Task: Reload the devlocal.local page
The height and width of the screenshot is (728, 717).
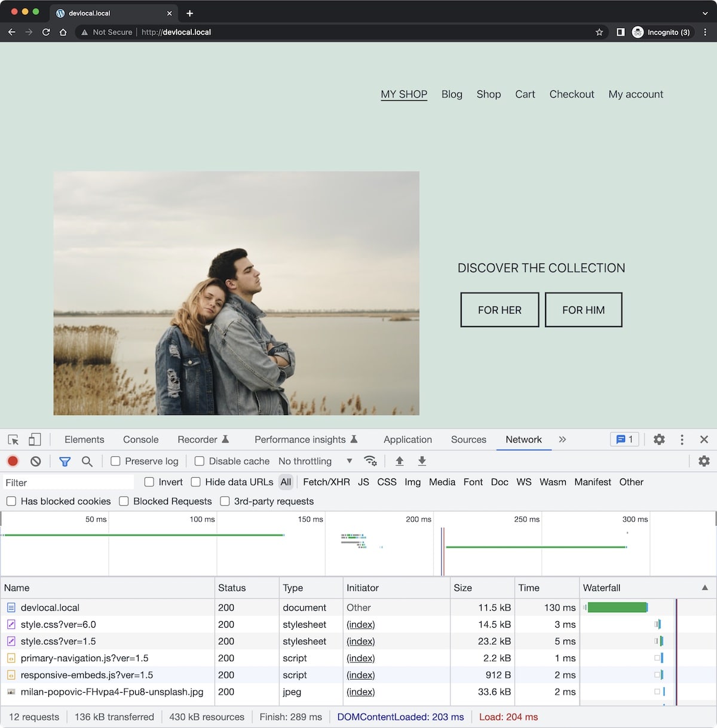Action: click(46, 32)
